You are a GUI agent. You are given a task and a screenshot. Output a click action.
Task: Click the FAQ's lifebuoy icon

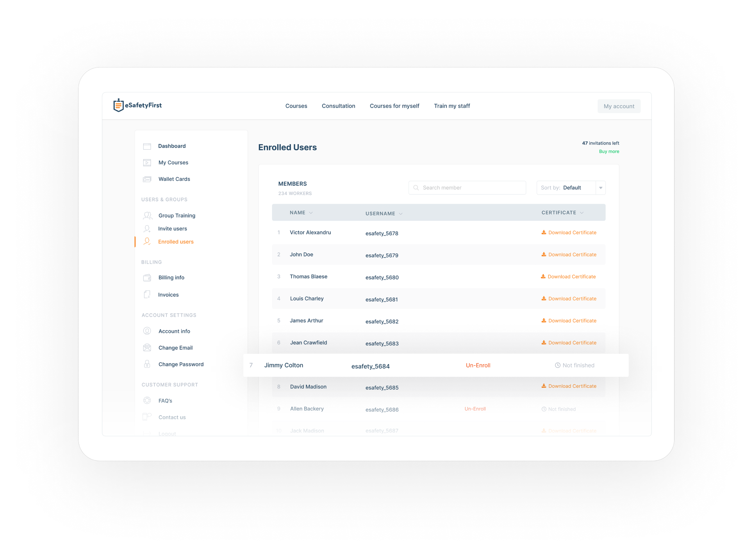pos(147,401)
